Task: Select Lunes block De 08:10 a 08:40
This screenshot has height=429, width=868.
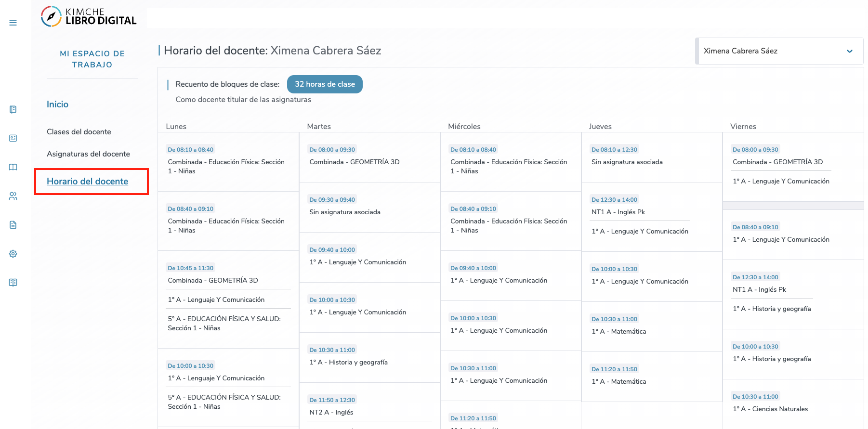Action: [191, 150]
